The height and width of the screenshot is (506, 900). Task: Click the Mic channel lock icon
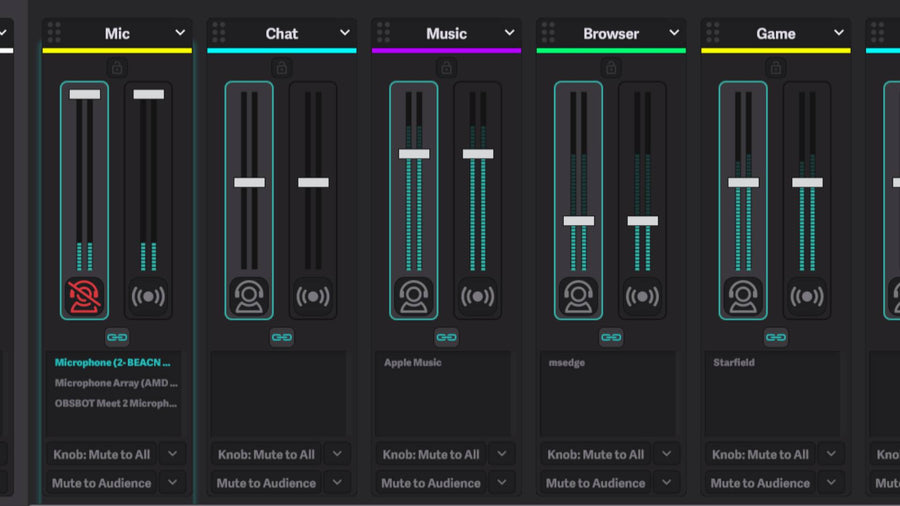[x=117, y=68]
